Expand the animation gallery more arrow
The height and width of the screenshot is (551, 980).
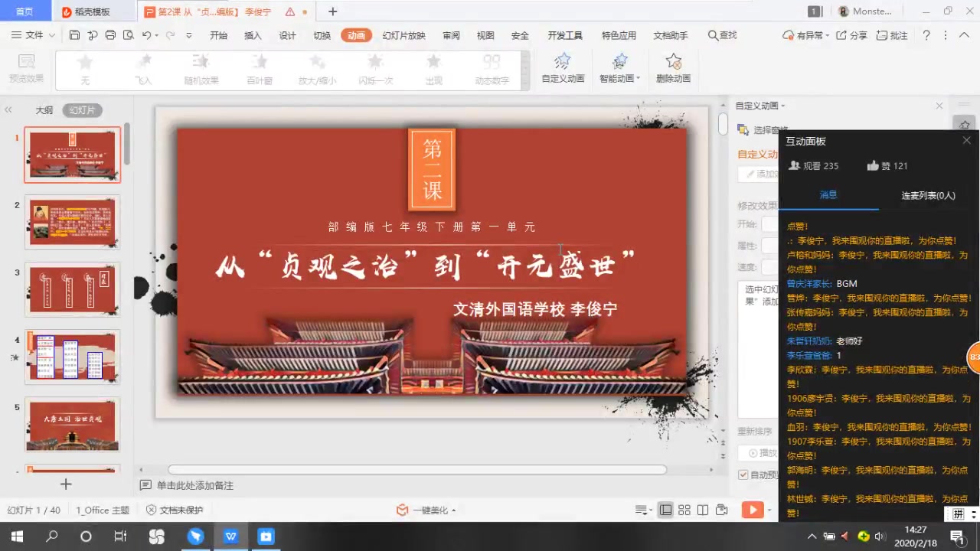pos(525,85)
